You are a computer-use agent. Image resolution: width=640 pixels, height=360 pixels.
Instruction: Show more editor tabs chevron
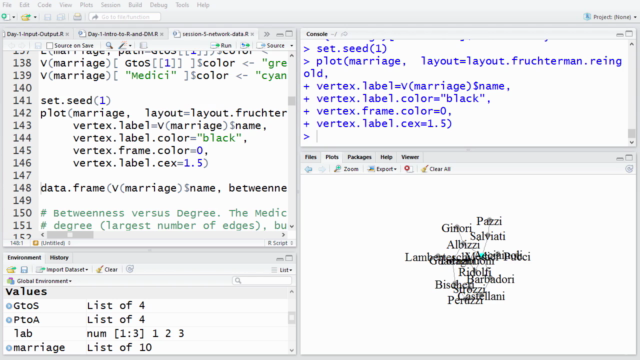[x=267, y=34]
